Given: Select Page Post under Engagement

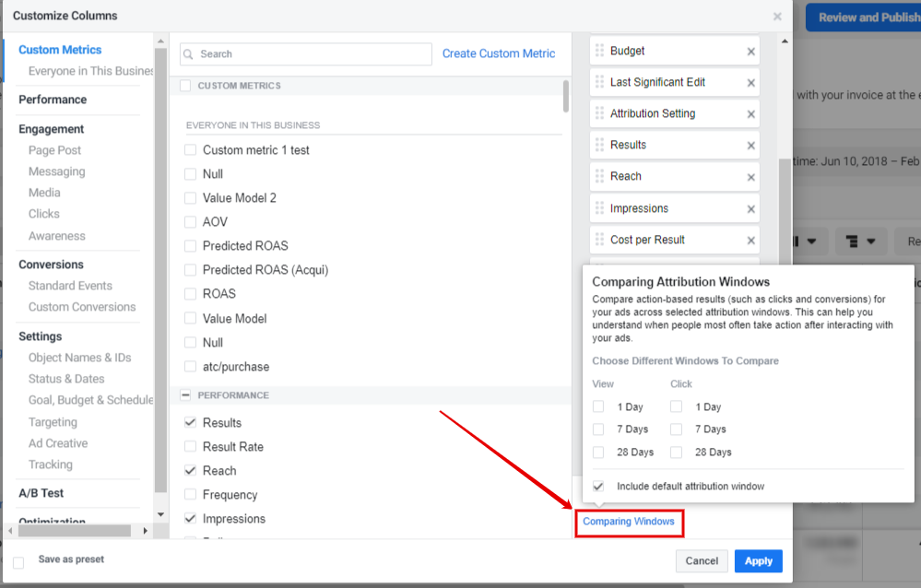Looking at the screenshot, I should coord(54,150).
